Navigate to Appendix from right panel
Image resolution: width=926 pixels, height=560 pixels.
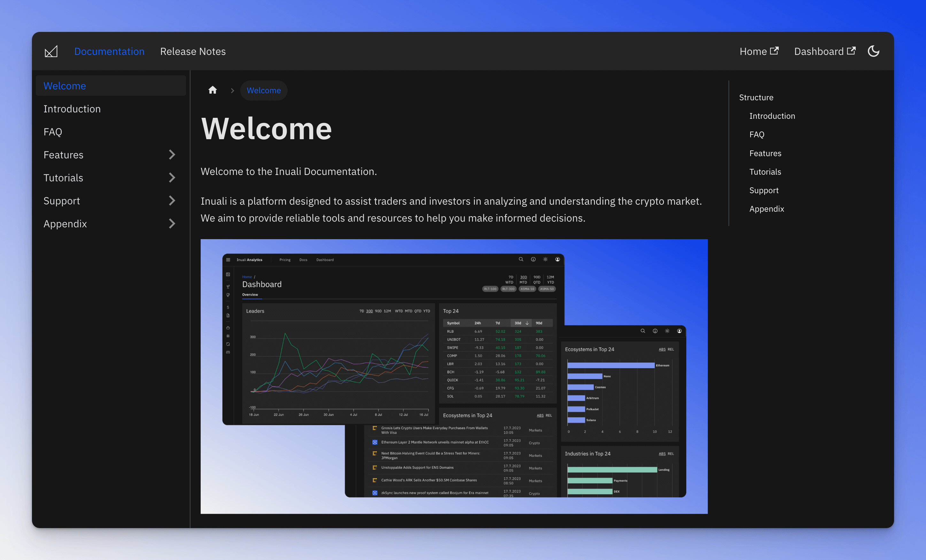pos(767,208)
